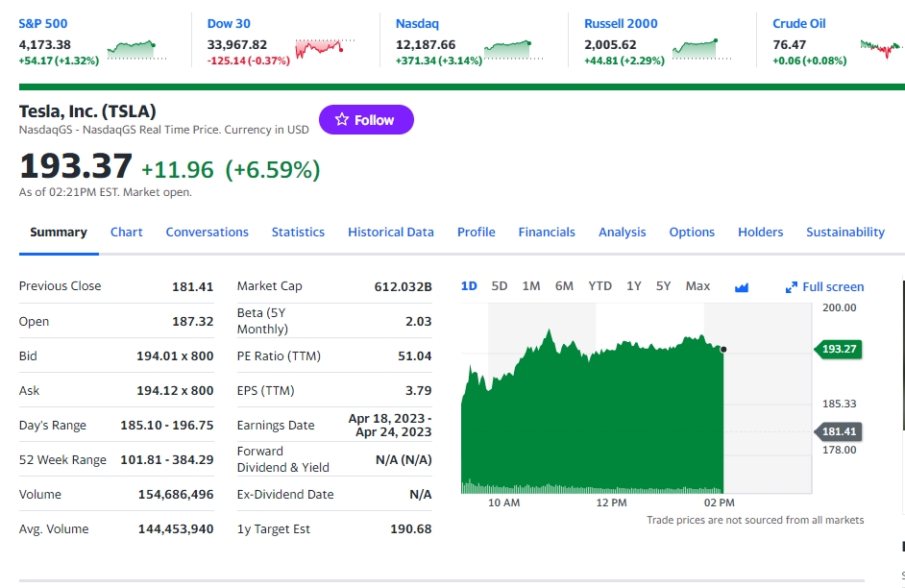This screenshot has height=588, width=905.
Task: Select the Max chart range
Action: point(697,286)
